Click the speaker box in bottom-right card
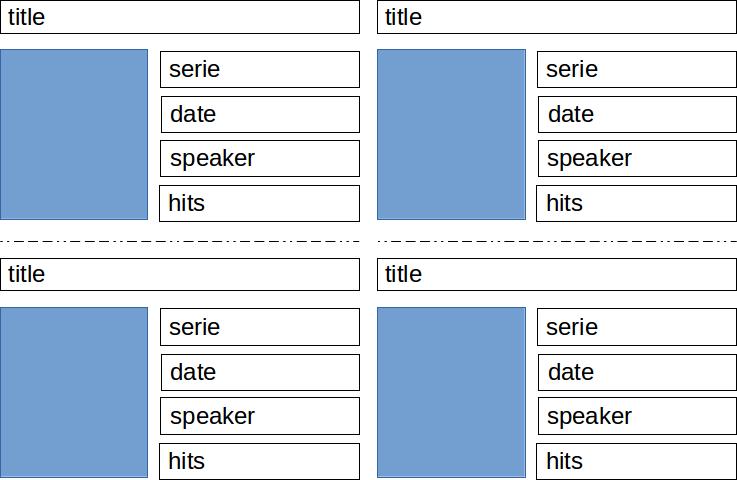 (637, 416)
